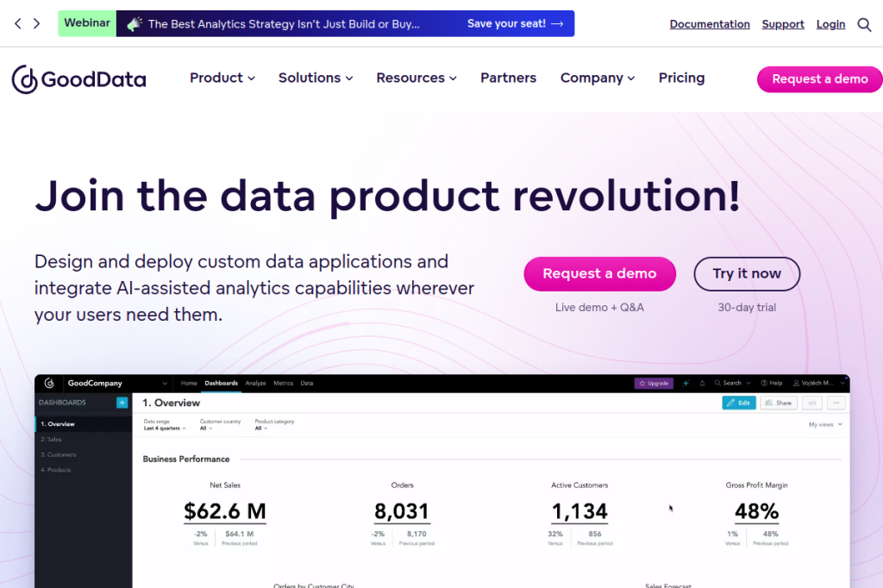Click the Try it now button
Viewport: 883px width, 588px height.
click(747, 273)
